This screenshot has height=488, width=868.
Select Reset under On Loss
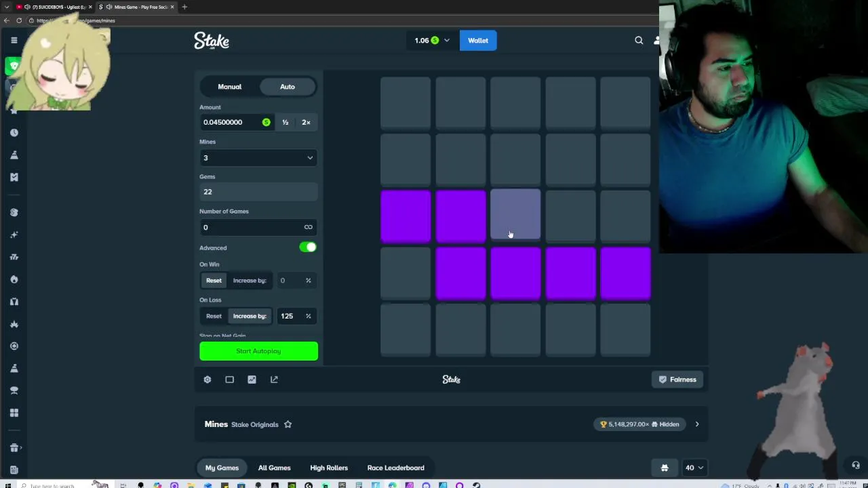coord(214,316)
